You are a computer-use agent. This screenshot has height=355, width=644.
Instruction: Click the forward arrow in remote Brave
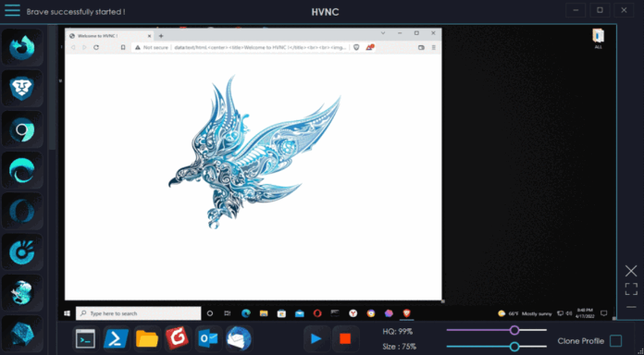pyautogui.click(x=84, y=47)
